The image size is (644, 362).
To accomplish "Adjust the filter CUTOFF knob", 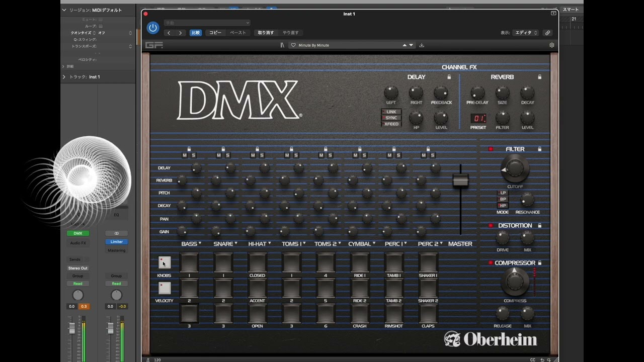I will coord(515,169).
